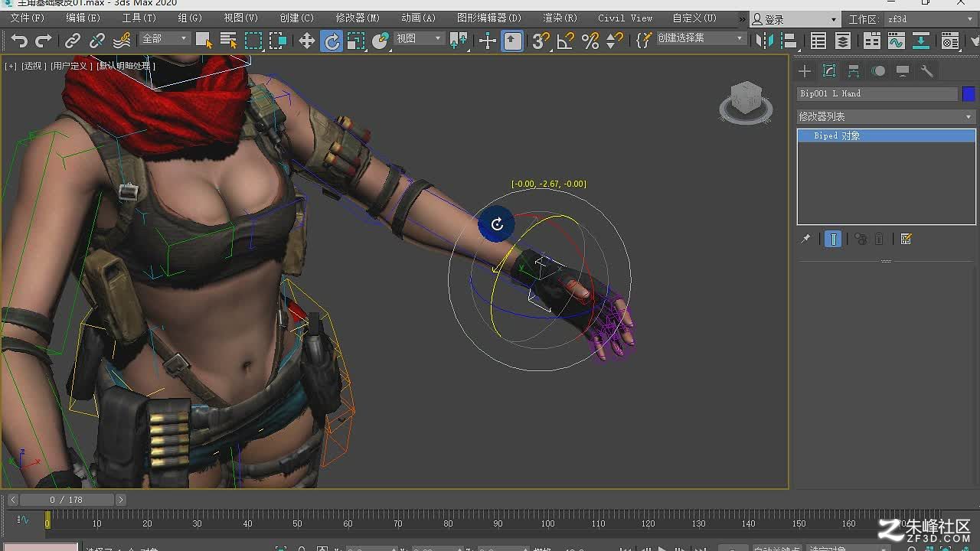The height and width of the screenshot is (551, 980).
Task: Click the Select and Place tool icon
Action: [381, 41]
